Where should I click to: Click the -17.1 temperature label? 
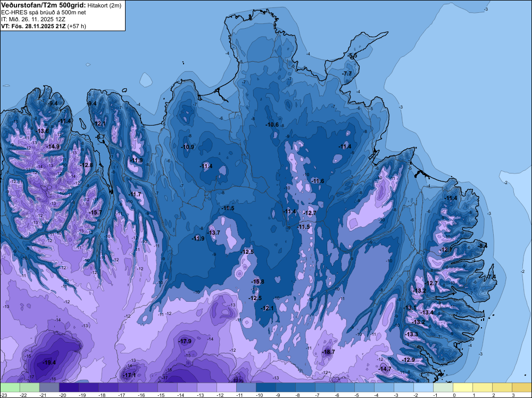click(129, 375)
